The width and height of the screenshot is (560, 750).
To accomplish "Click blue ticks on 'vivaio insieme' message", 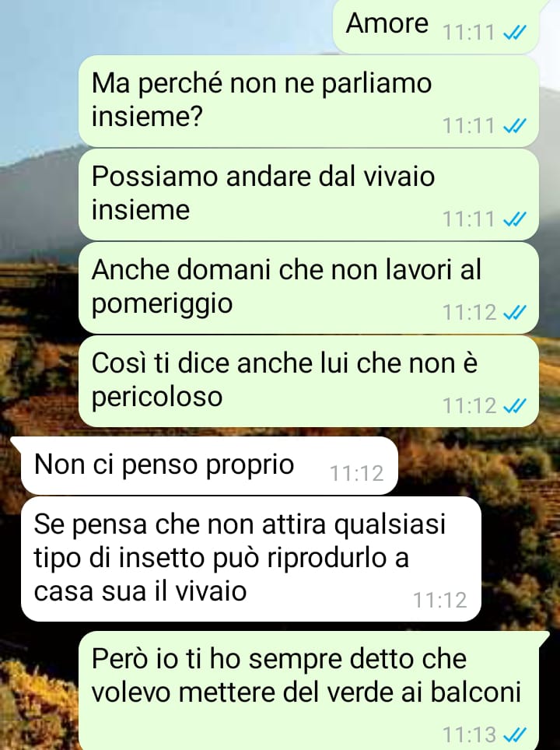I will (x=516, y=219).
